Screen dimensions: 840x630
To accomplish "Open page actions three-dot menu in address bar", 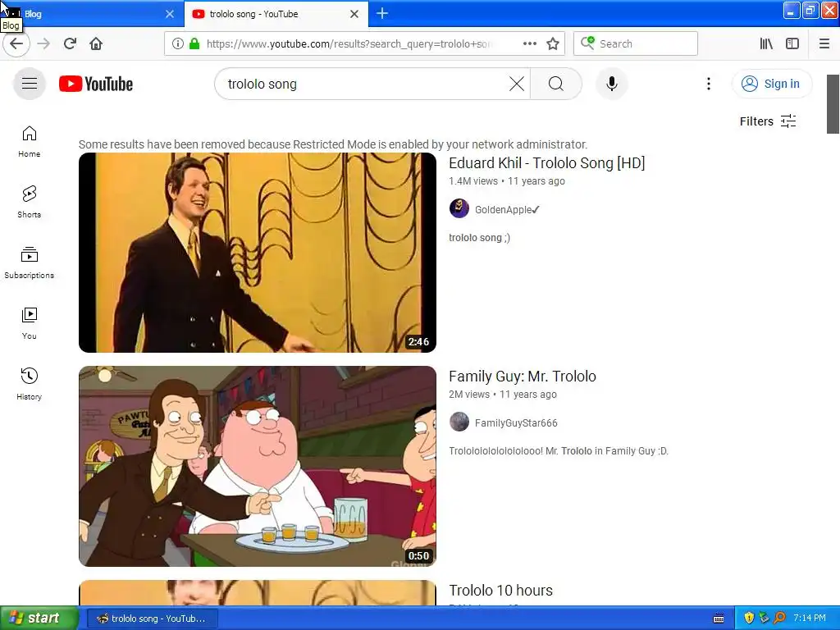I will 529,43.
